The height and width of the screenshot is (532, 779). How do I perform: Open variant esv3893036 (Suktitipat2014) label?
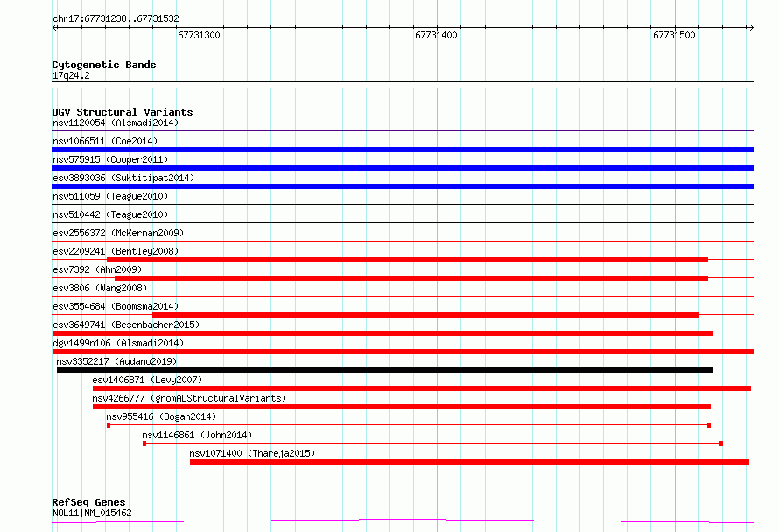[123, 178]
